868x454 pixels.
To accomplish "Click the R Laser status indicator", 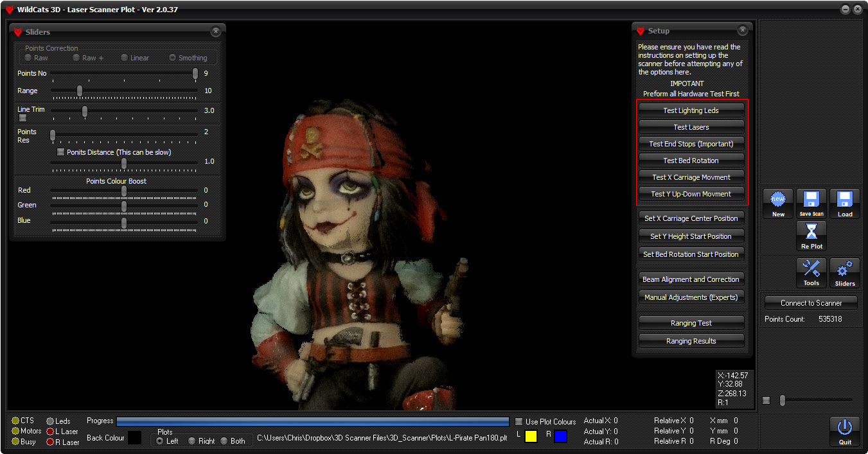I will tap(50, 442).
